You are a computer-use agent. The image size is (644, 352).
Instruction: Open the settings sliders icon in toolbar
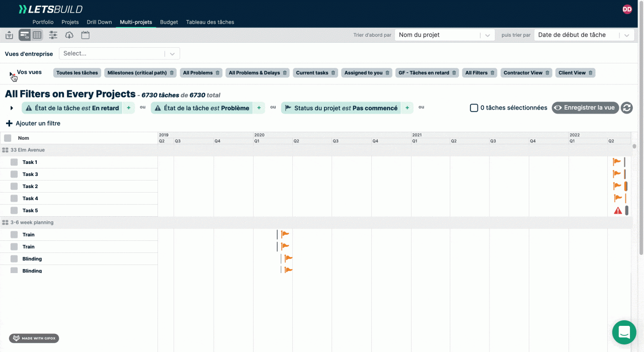53,35
